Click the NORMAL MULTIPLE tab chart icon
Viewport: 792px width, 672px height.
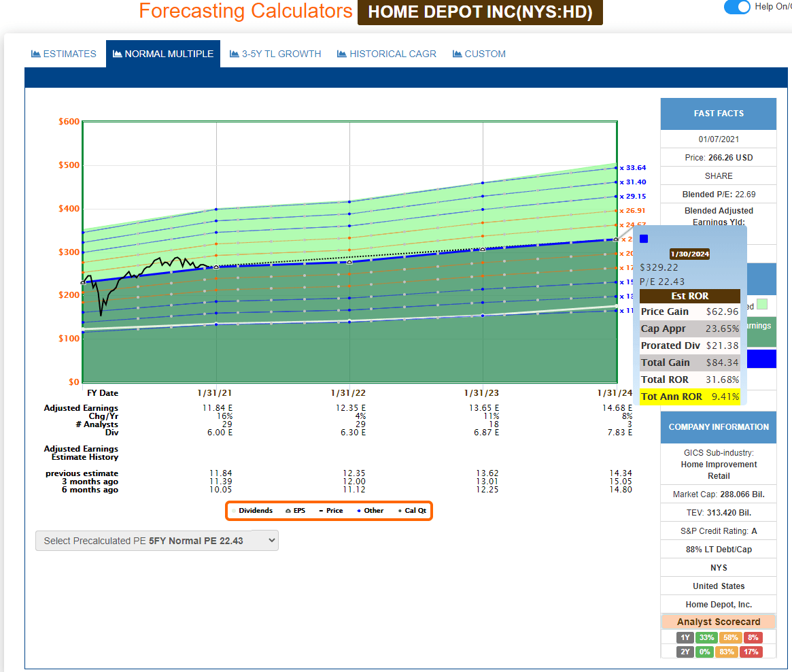(x=119, y=54)
